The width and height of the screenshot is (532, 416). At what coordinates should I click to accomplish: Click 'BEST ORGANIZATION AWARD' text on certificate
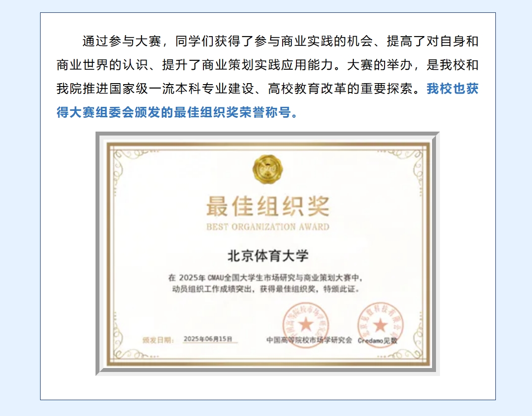pyautogui.click(x=268, y=227)
